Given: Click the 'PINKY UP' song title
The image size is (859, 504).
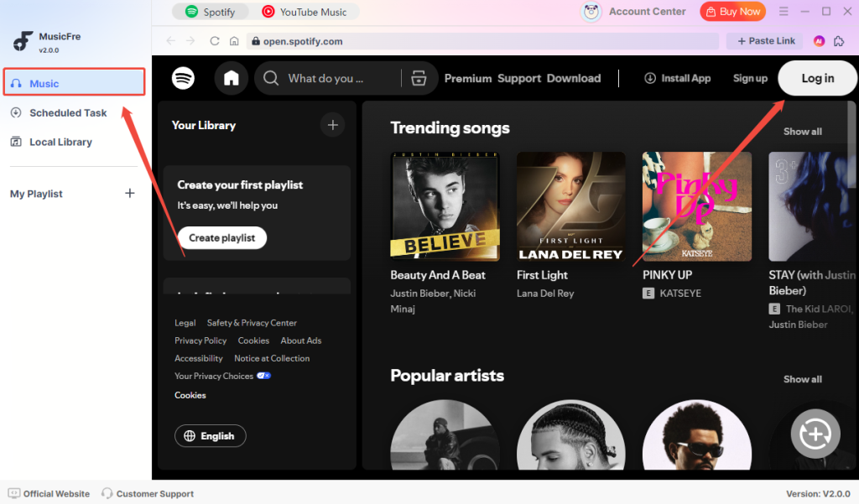Looking at the screenshot, I should 667,275.
